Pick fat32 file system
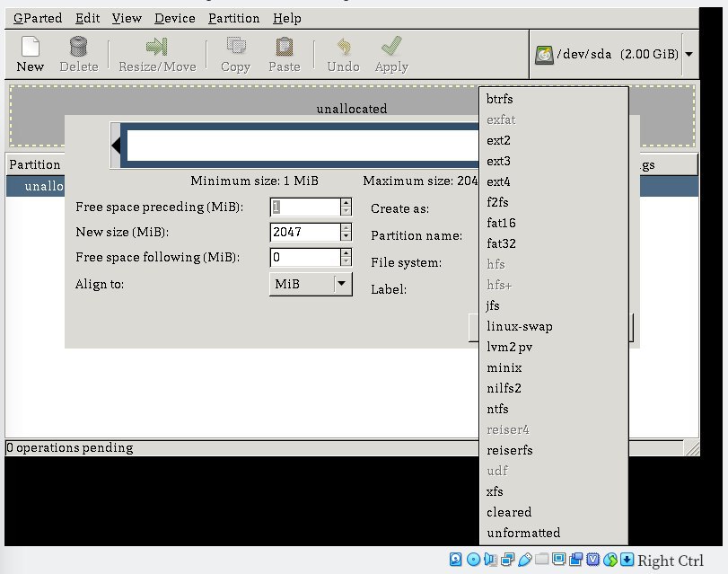 pos(554,243)
